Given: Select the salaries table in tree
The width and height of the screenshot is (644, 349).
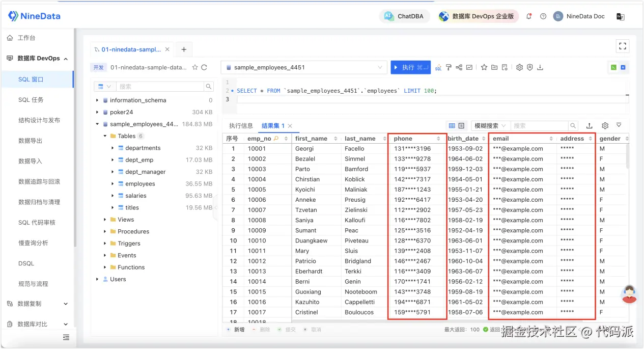Looking at the screenshot, I should (x=136, y=196).
